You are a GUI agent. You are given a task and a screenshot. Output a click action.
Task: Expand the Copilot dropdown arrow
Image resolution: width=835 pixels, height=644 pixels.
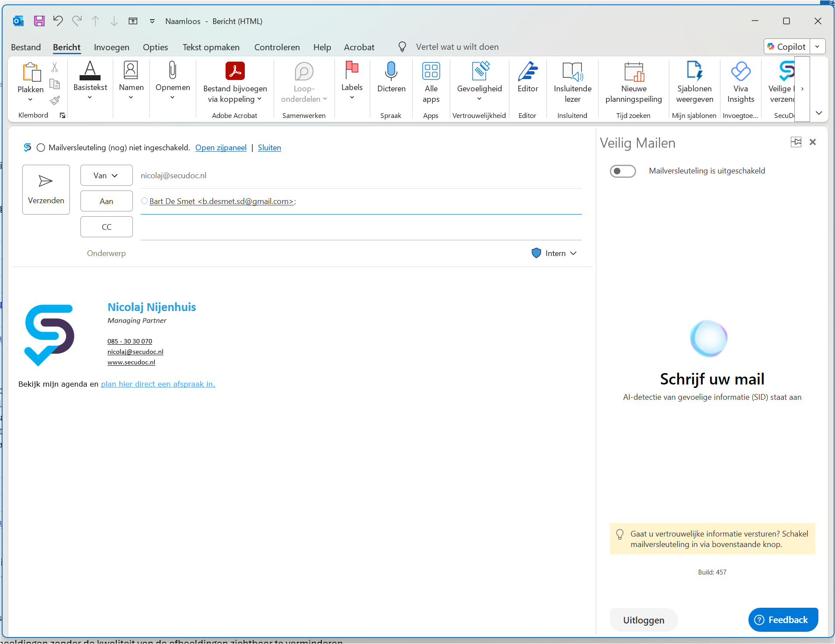click(817, 47)
